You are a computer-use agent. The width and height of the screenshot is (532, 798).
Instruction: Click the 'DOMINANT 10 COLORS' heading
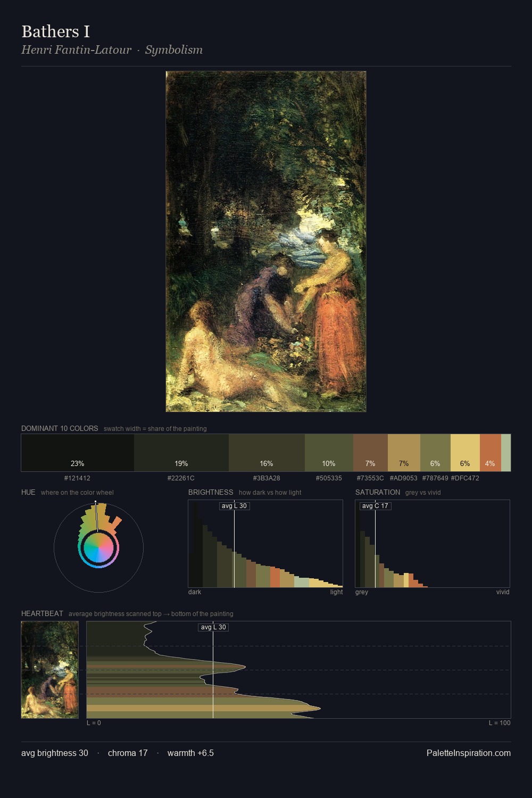60,428
